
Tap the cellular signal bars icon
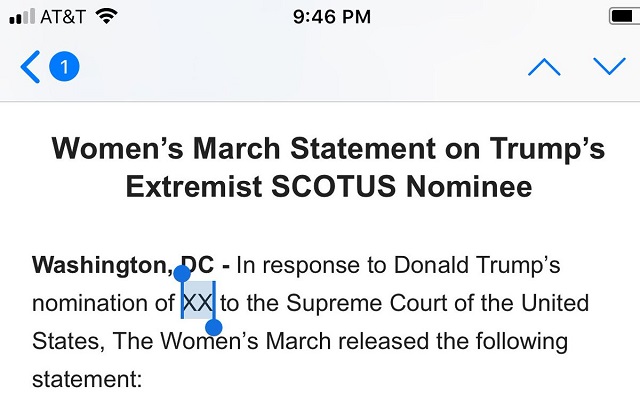coord(22,16)
